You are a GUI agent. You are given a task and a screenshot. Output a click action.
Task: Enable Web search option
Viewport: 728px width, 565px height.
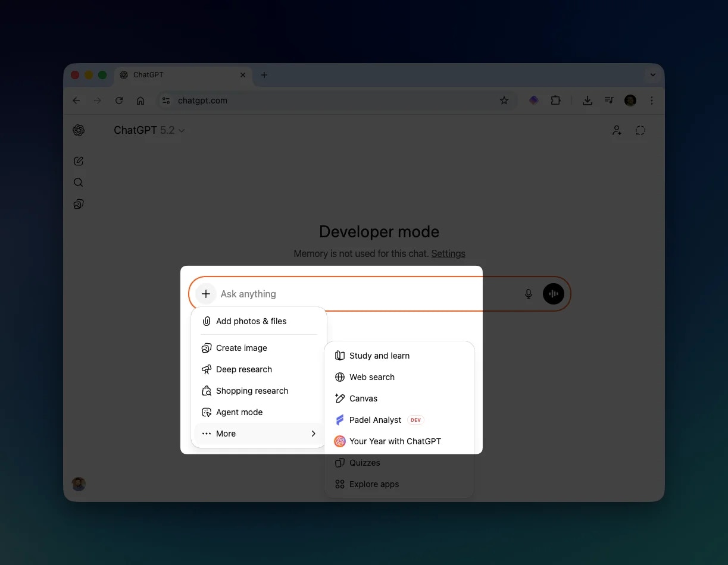tap(399, 377)
